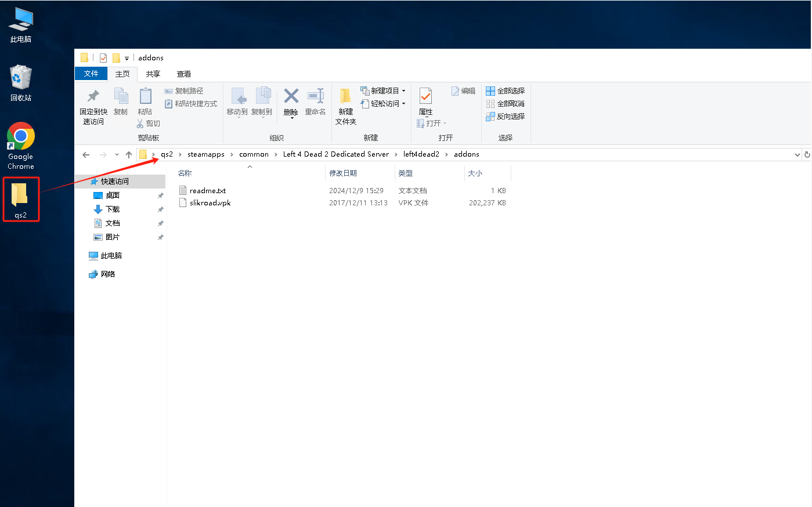
Task: Click the 剪切 scissors command
Action: pos(148,124)
